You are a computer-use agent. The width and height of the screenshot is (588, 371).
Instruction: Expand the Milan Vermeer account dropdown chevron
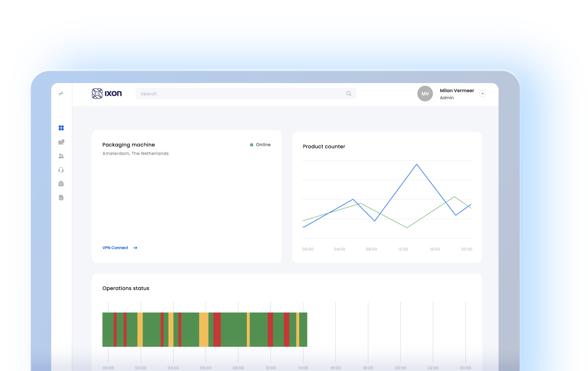[x=482, y=93]
